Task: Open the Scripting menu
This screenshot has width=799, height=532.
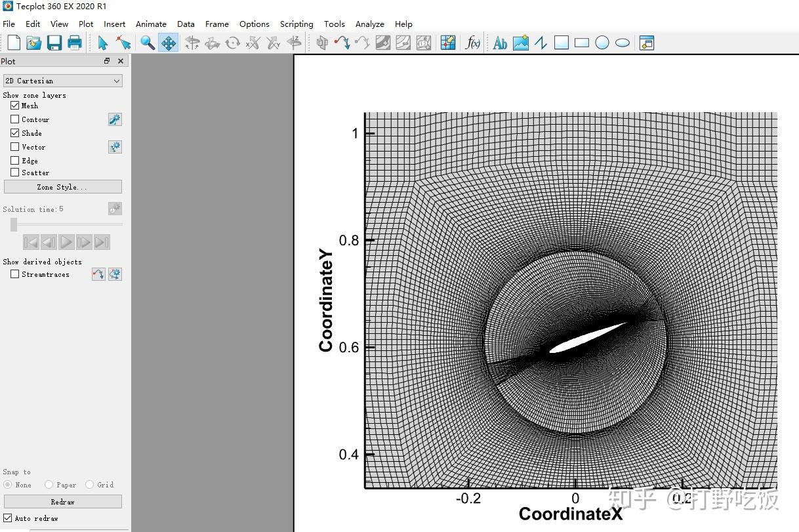Action: pos(297,24)
